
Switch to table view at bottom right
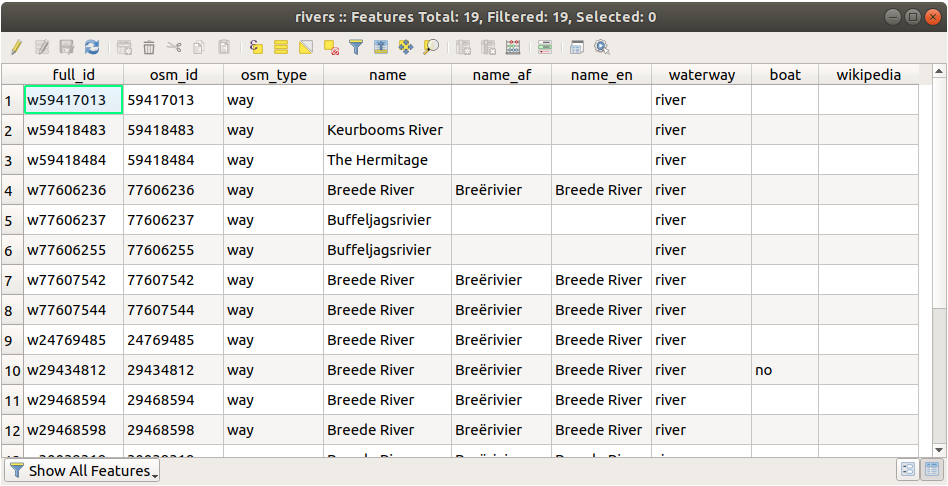[931, 469]
